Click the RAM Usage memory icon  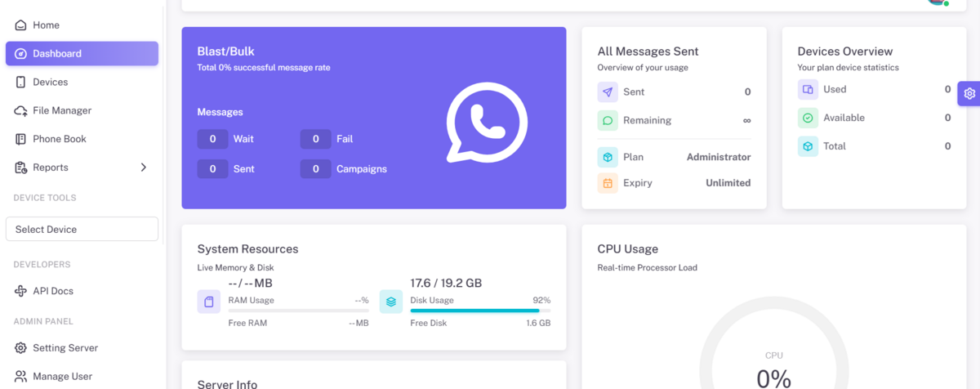tap(209, 302)
